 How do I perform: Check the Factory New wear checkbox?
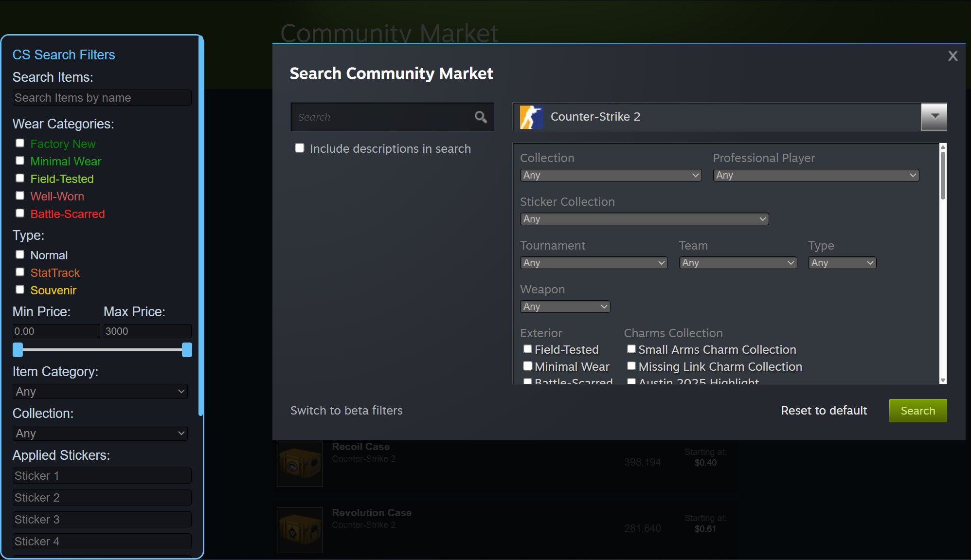(20, 143)
